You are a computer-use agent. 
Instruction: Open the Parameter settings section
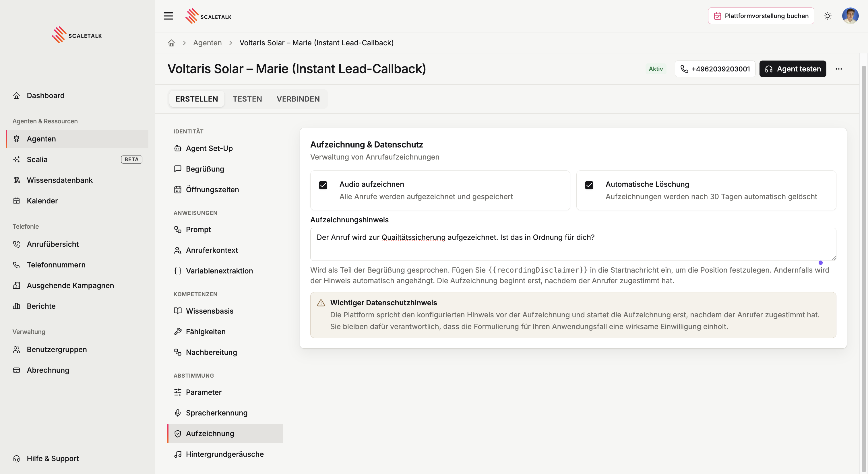225,392
